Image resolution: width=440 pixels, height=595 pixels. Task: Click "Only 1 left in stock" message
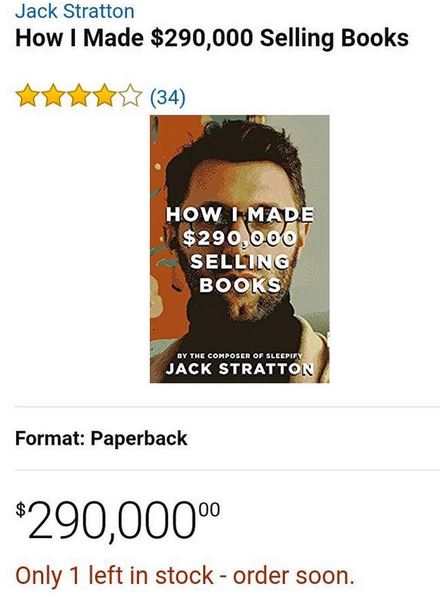tap(114, 575)
